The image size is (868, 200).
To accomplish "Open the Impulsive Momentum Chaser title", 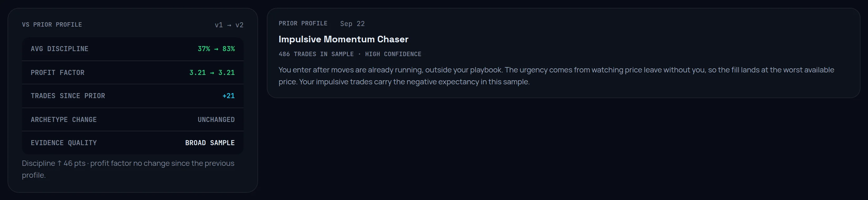I will [344, 39].
